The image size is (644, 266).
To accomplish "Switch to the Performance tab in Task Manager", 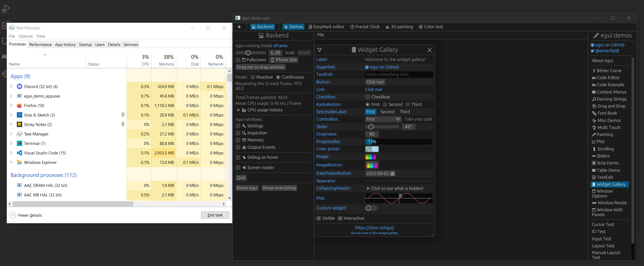I will click(40, 44).
